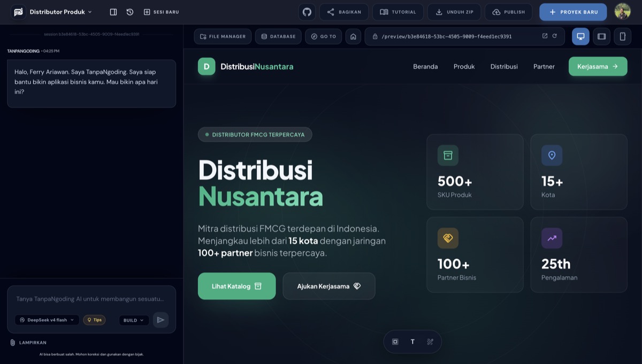Download project via Unduh ZIP
The height and width of the screenshot is (364, 642).
click(454, 12)
